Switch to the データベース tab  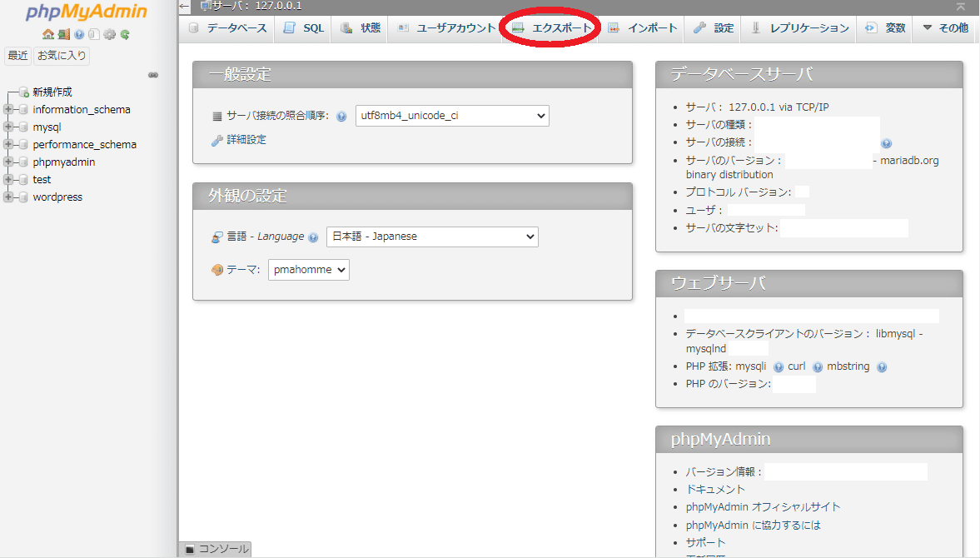(227, 28)
